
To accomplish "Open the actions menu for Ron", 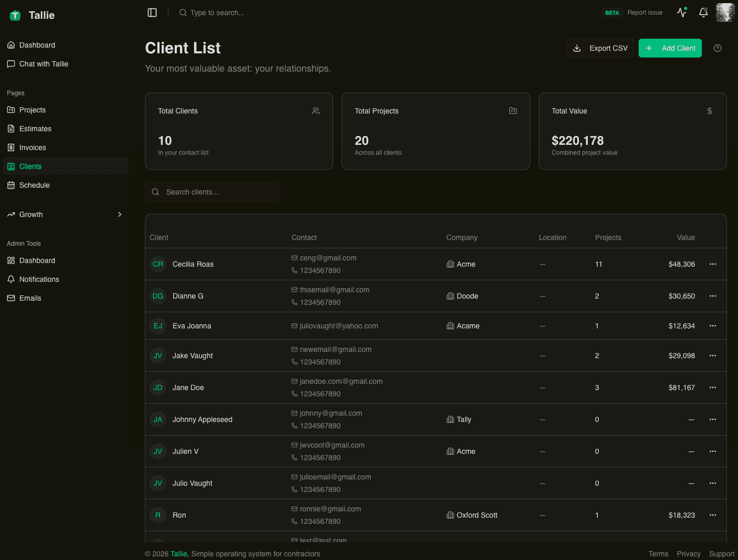I will tap(712, 515).
